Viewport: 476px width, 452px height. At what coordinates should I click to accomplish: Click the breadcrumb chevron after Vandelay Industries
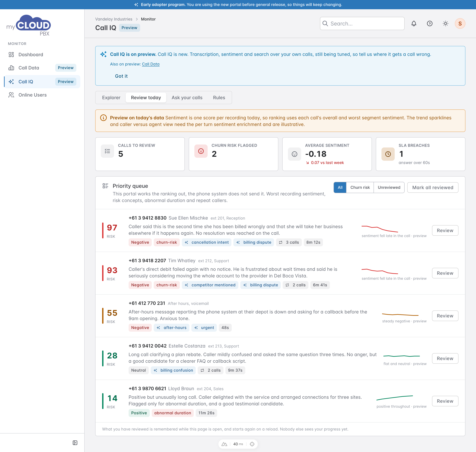pos(137,19)
